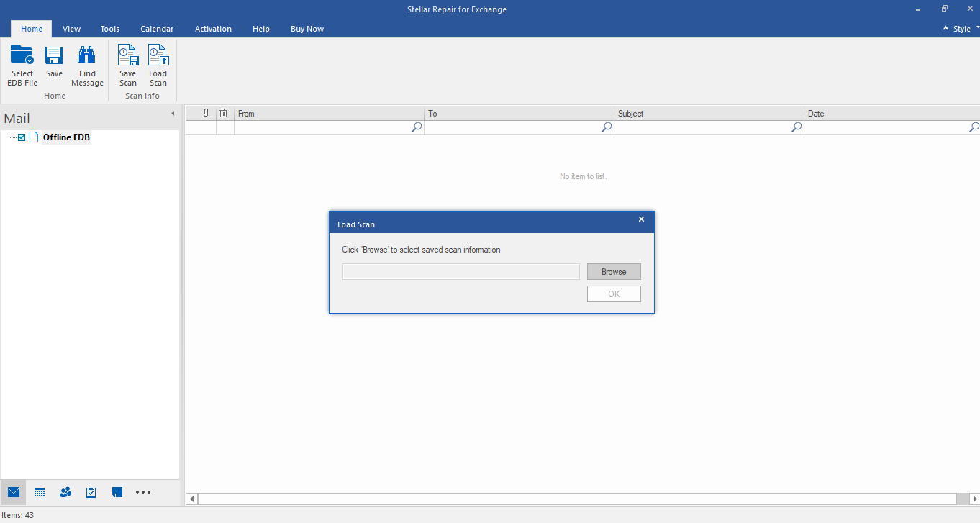
Task: Click search icon in Subject filter
Action: pos(797,127)
